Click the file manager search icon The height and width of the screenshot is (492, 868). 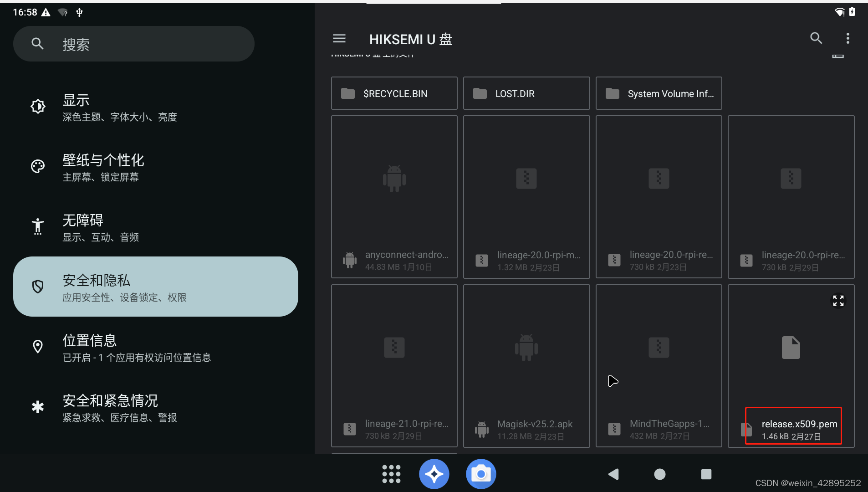[x=816, y=38]
